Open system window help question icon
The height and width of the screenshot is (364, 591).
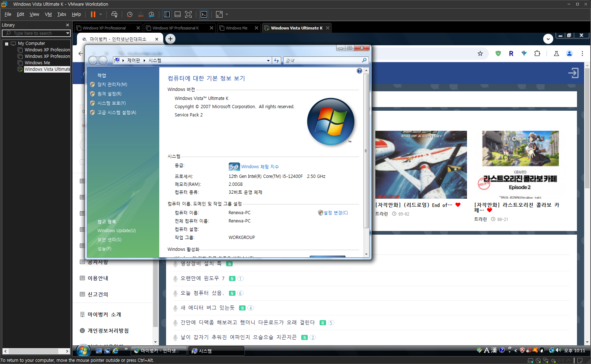(x=359, y=71)
